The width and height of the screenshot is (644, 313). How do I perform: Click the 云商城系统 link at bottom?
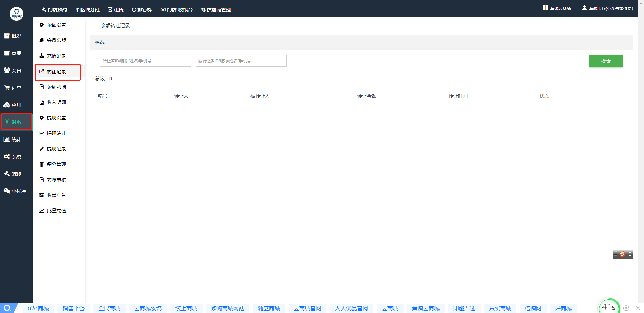148,308
